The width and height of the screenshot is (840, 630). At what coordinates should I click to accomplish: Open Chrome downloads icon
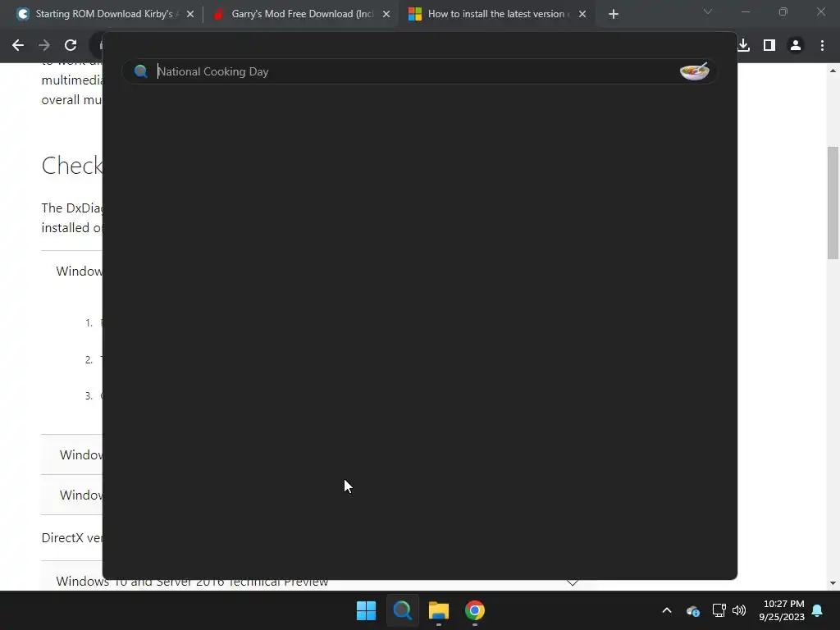click(x=743, y=46)
